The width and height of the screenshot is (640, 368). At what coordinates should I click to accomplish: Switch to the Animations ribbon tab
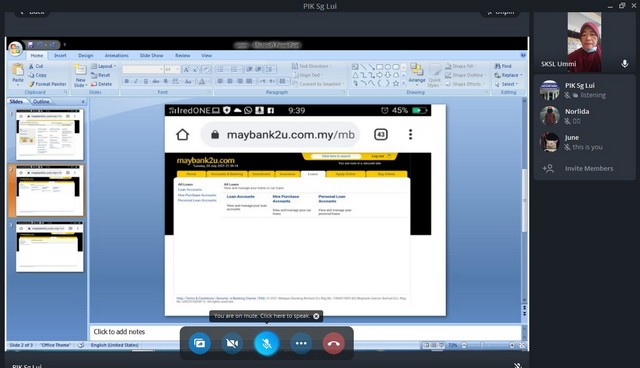coord(116,55)
